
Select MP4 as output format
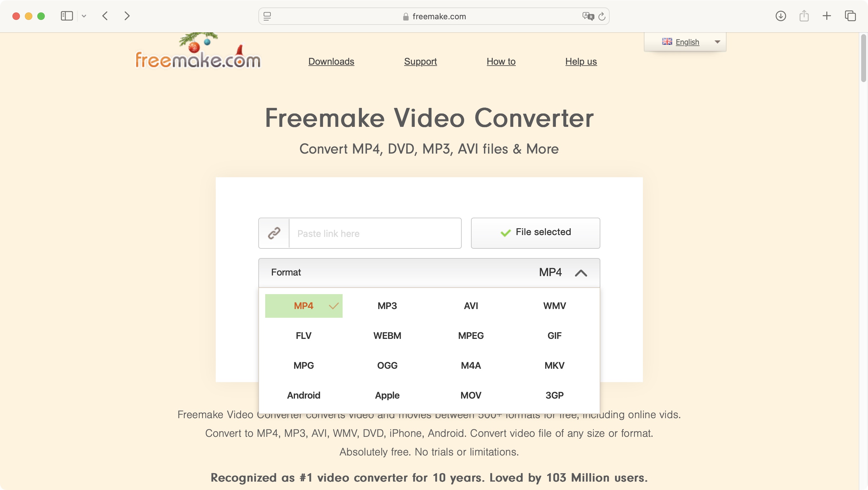tap(303, 306)
